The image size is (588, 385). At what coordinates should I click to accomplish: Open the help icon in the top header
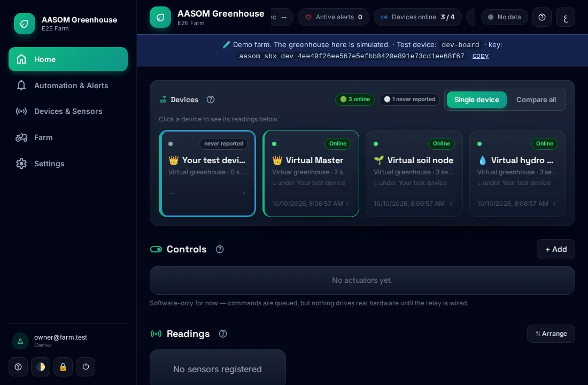coord(542,17)
